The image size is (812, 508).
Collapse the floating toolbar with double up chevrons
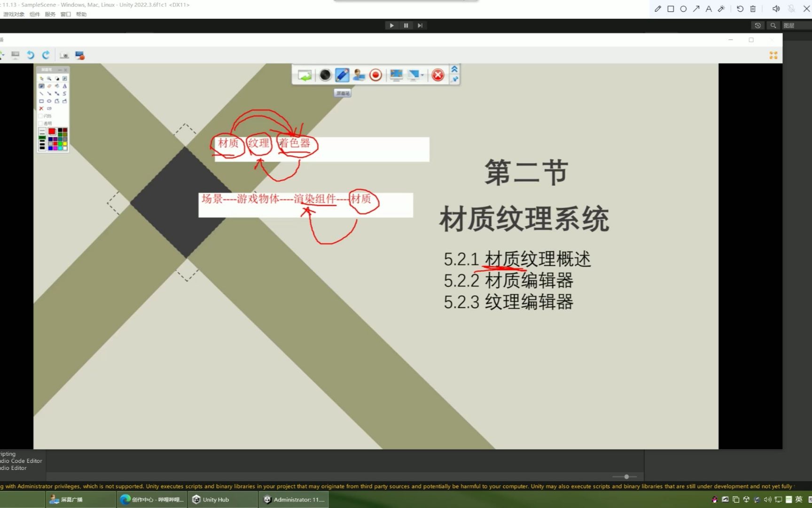click(454, 69)
